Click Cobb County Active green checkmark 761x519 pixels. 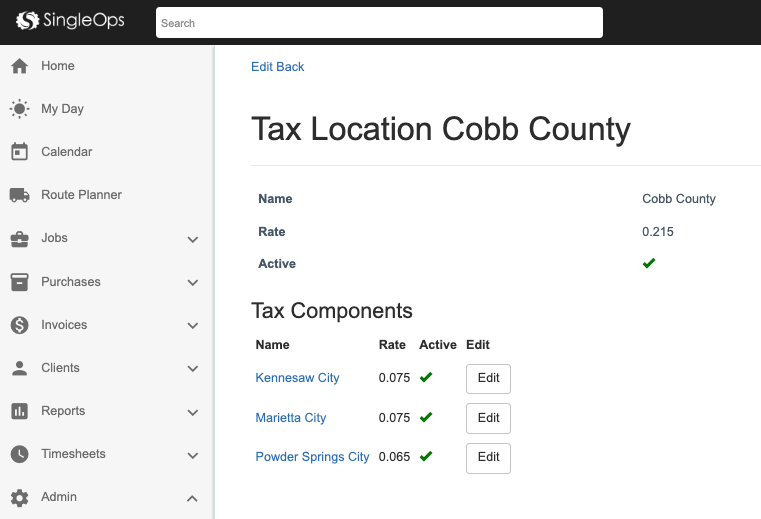click(x=649, y=264)
